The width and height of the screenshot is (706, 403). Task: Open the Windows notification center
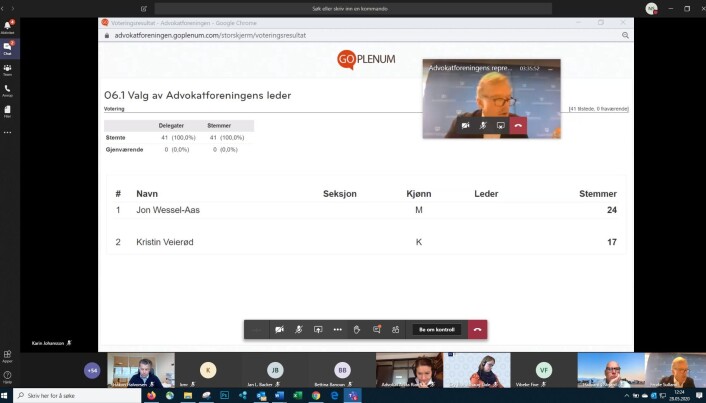pos(699,396)
